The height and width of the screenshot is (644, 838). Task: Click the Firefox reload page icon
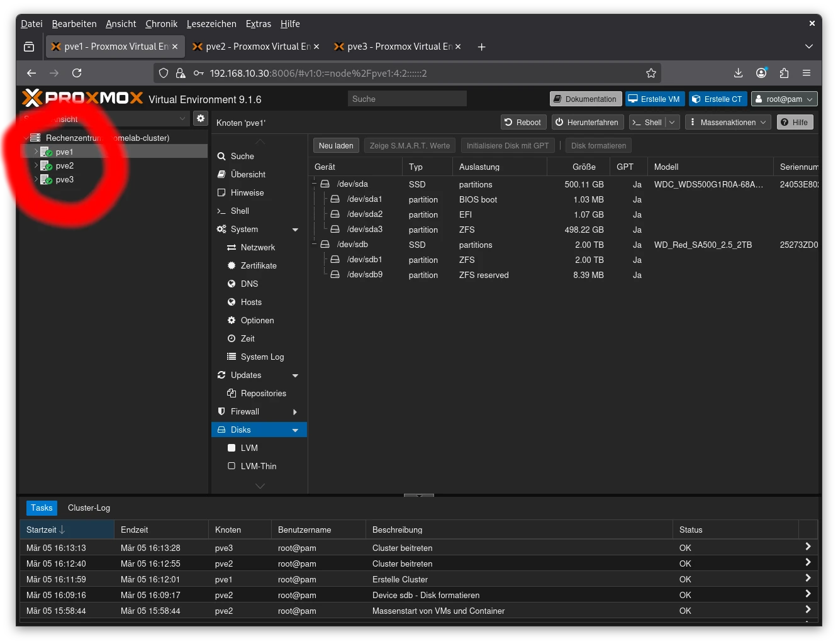[77, 73]
